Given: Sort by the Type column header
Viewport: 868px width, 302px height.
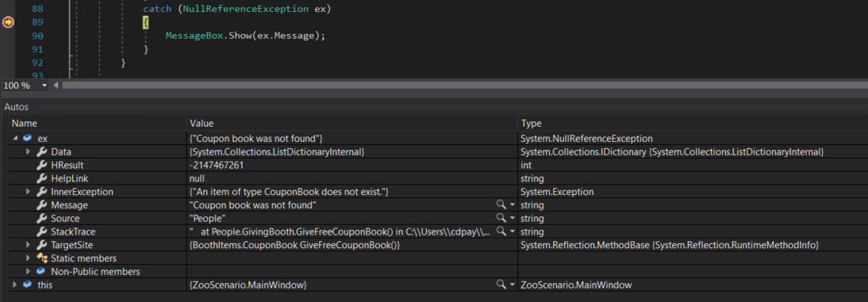Looking at the screenshot, I should tap(693, 124).
